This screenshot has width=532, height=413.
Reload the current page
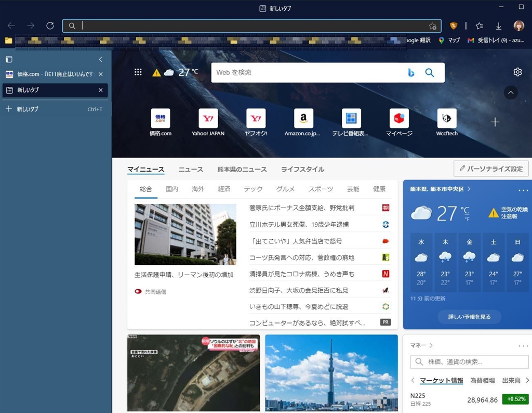(50, 25)
